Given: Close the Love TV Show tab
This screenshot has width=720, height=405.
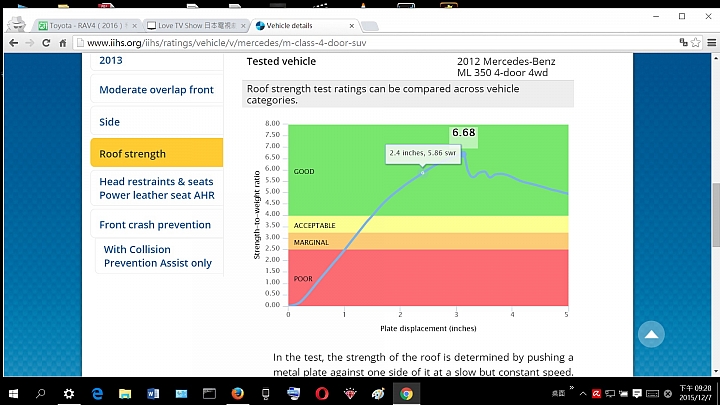Looking at the screenshot, I should coord(243,26).
